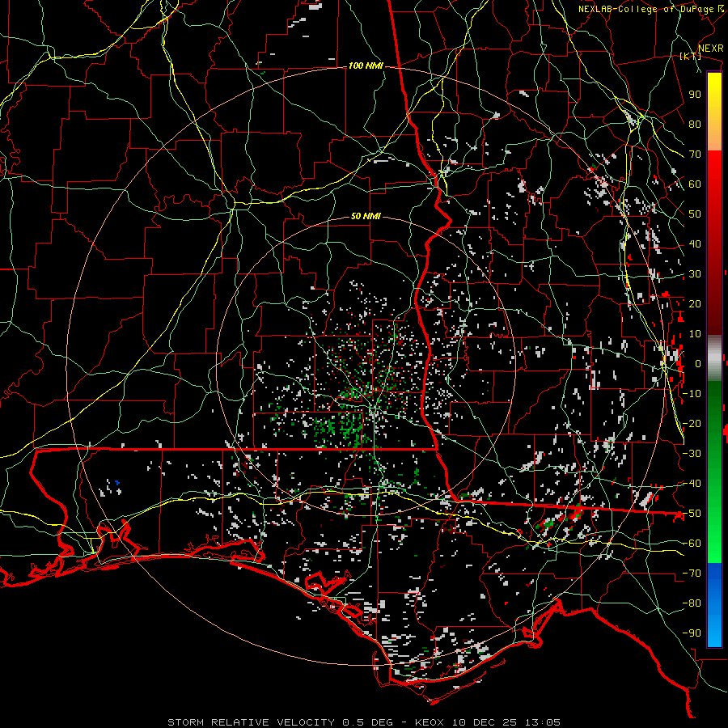Click the 60 value on velocity scale
The image size is (728, 728).
(695, 184)
